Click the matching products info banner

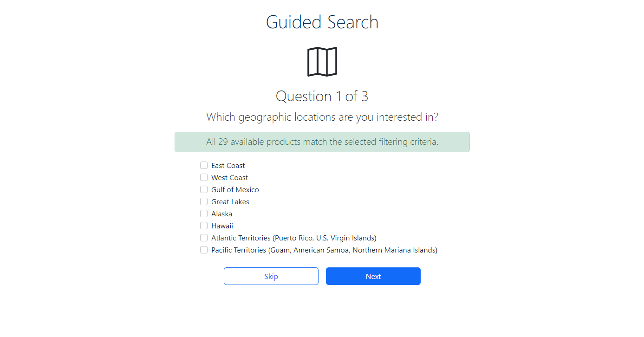pyautogui.click(x=322, y=142)
